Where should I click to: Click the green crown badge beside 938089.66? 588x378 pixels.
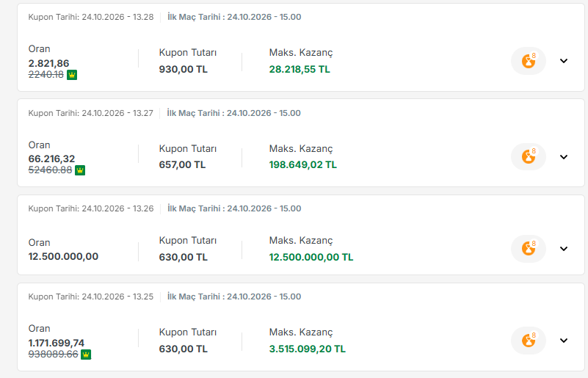(86, 355)
